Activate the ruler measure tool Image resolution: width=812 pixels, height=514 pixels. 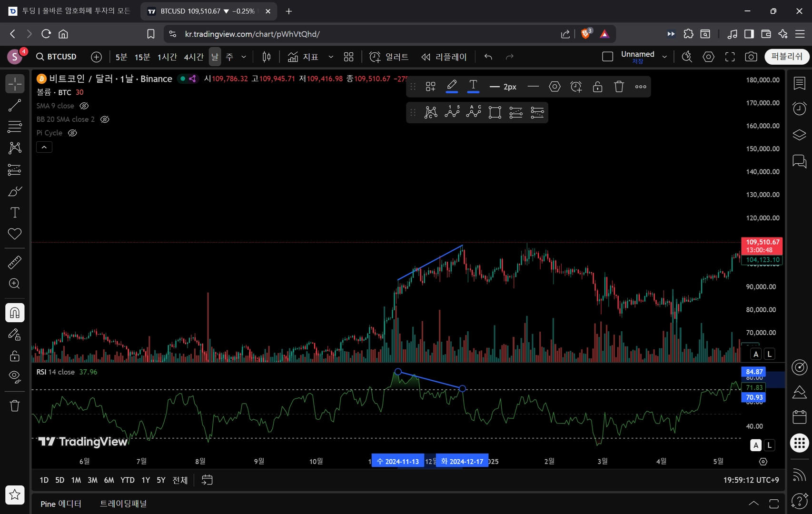[x=15, y=262]
